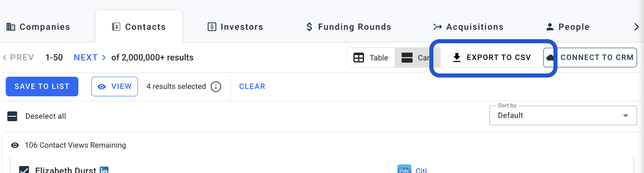Switch to Card view
Image resolution: width=644 pixels, height=173 pixels.
click(x=415, y=58)
